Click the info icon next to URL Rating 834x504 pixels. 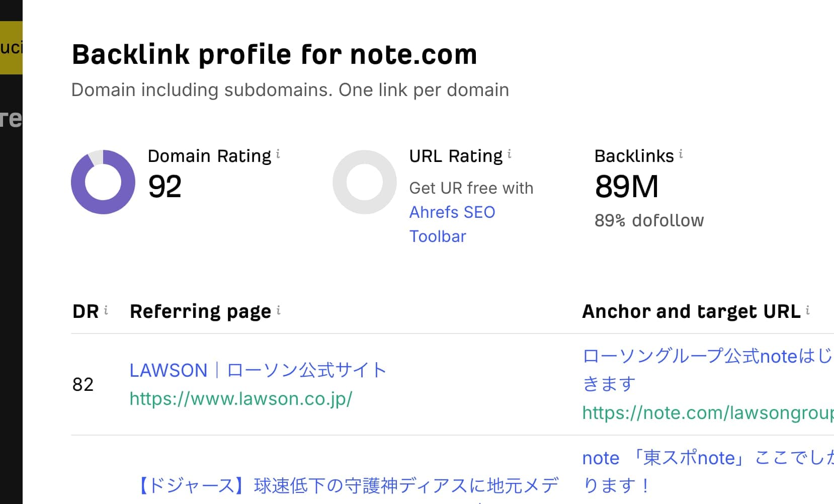pyautogui.click(x=509, y=154)
